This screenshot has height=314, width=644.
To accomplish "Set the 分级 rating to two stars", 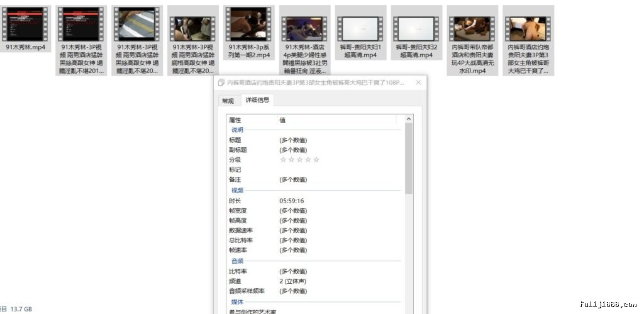I will click(x=291, y=159).
